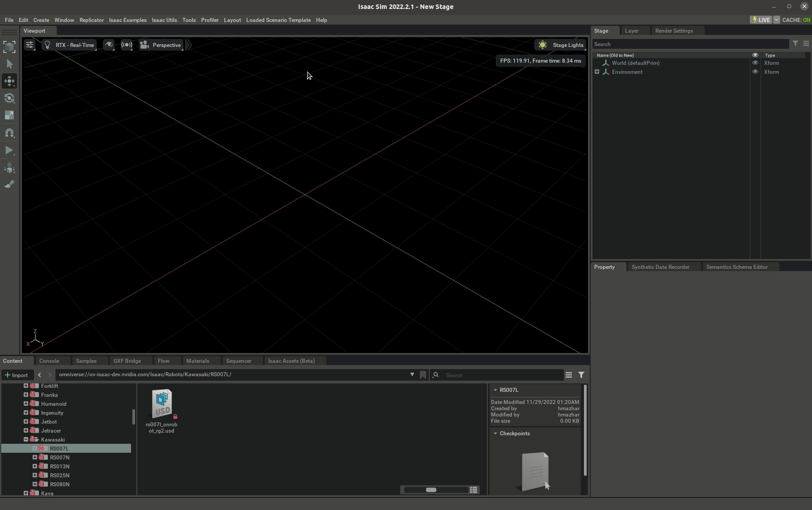Select the rs007l_onrobot_rg2.usd file thumbnail

[162, 403]
